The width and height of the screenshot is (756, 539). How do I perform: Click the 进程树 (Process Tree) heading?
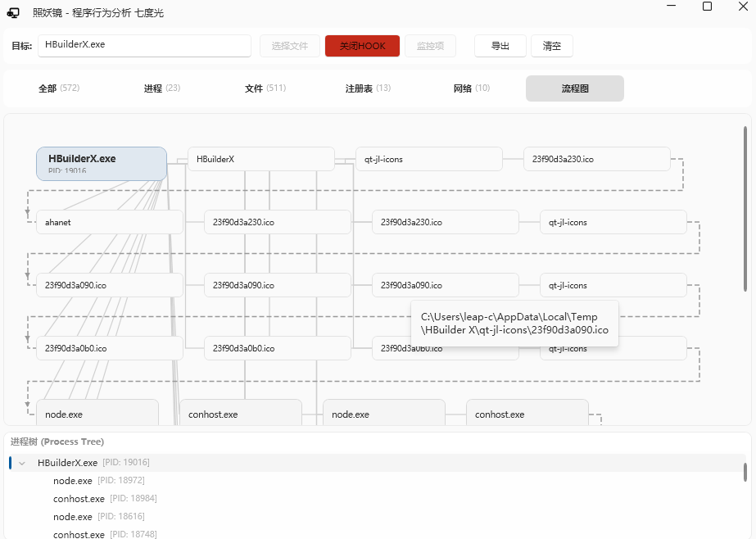[57, 442]
